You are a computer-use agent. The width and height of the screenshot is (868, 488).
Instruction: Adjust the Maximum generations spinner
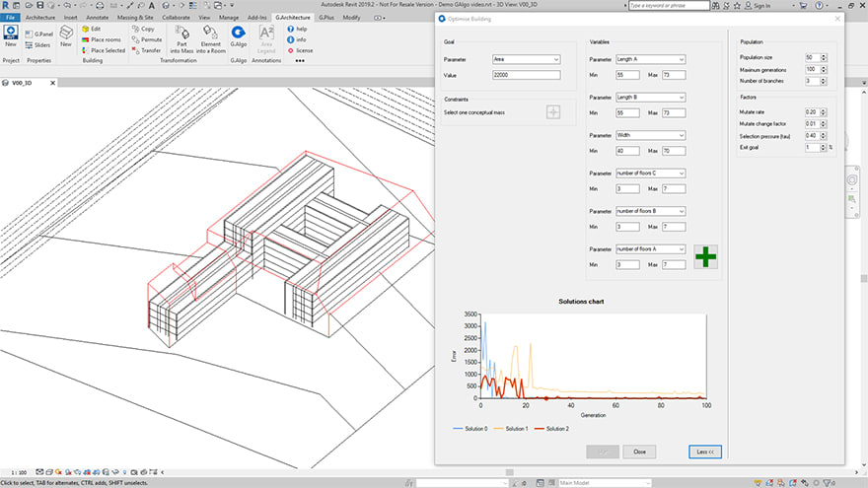coord(824,69)
